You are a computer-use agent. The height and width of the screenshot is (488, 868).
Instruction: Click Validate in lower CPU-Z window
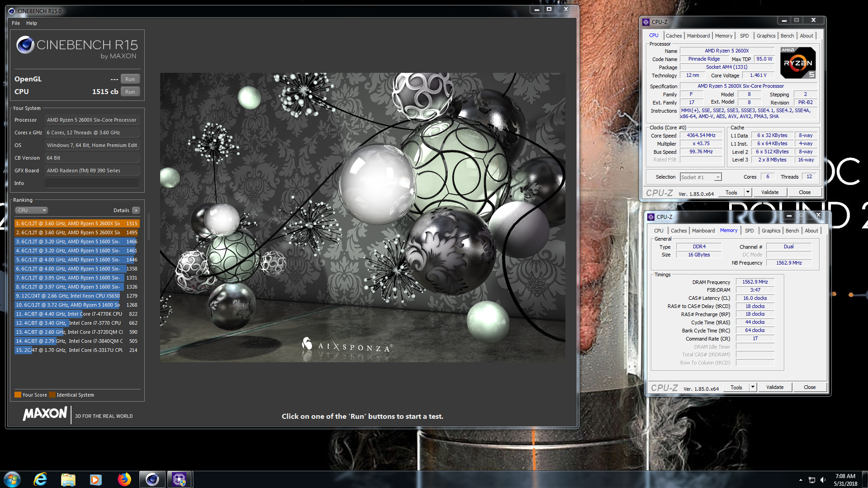[775, 387]
